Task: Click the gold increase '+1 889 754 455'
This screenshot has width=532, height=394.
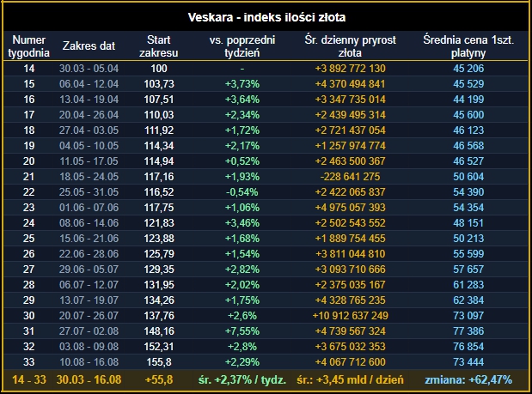Action: (350, 239)
